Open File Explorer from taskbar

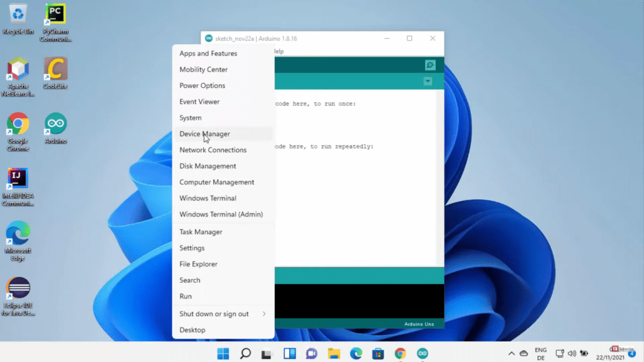(334, 353)
